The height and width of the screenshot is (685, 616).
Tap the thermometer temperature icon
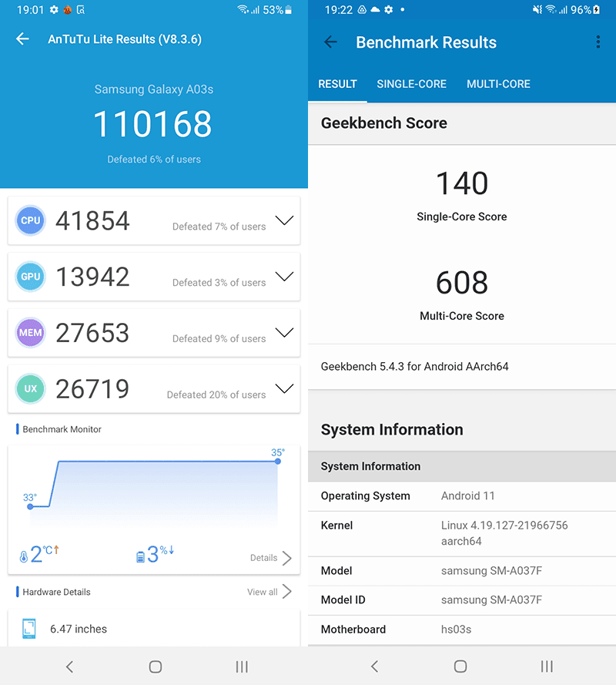click(24, 556)
